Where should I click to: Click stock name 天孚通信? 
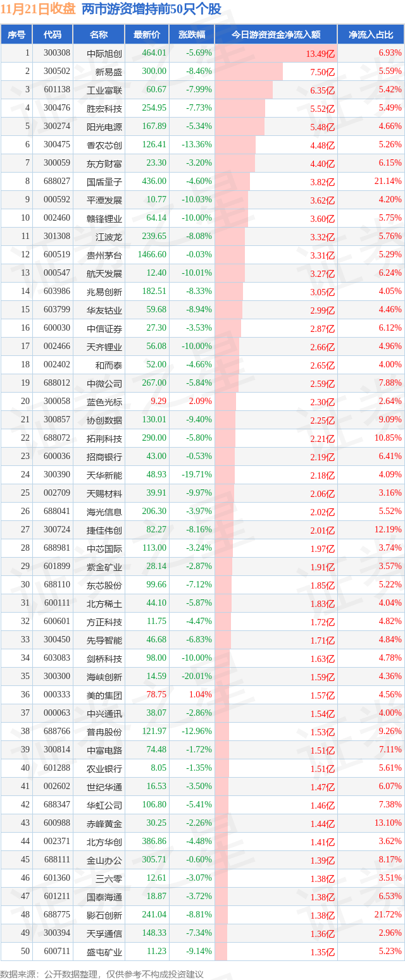[x=104, y=934]
